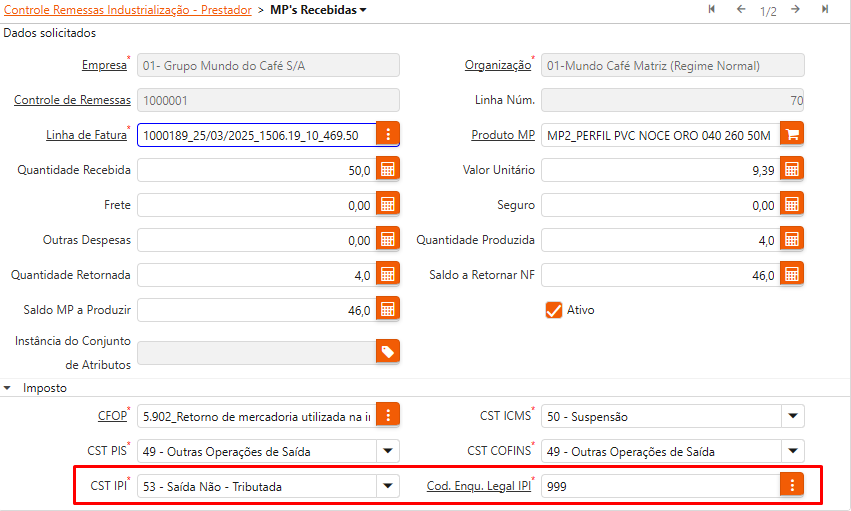851x511 pixels.
Task: Go to the first record
Action: 712,9
